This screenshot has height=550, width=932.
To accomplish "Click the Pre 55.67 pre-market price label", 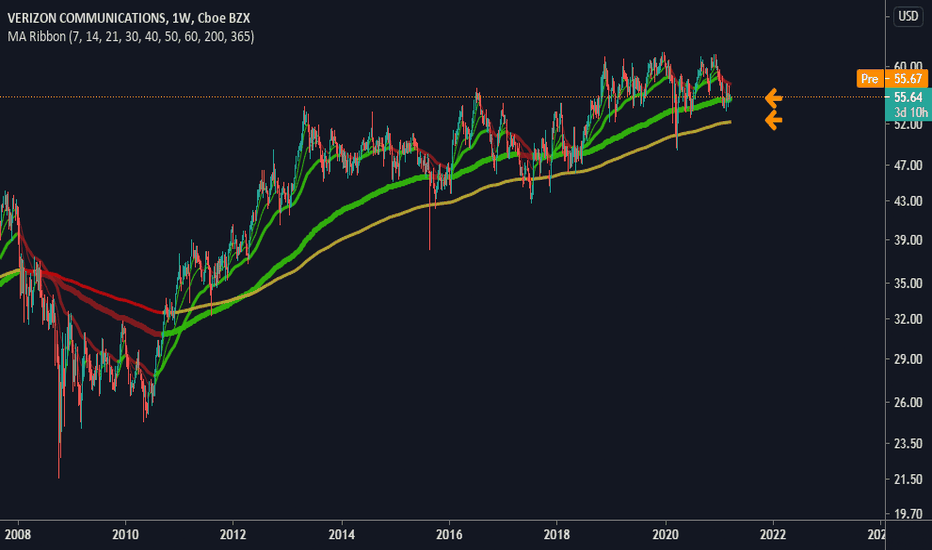I will pyautogui.click(x=892, y=78).
